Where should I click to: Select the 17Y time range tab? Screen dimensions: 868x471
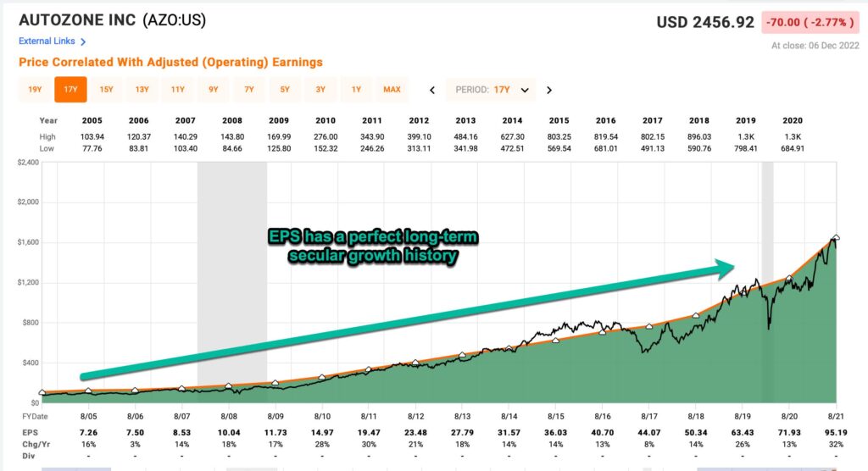70,90
